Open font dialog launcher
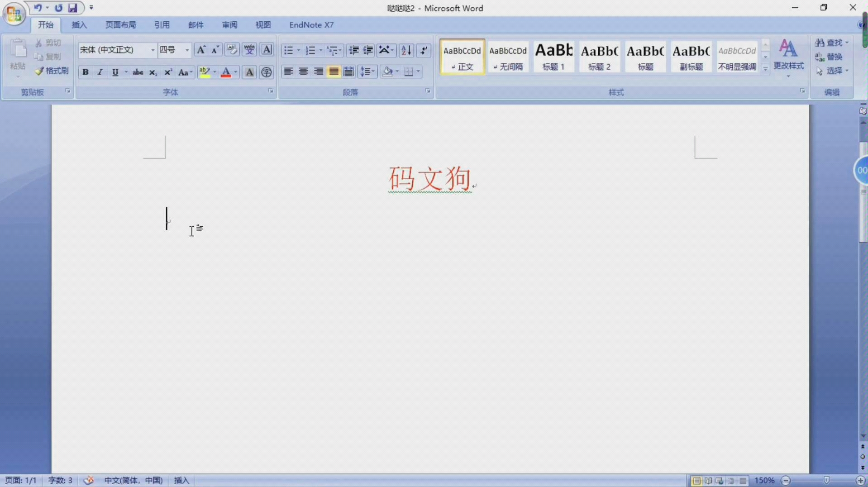868x487 pixels. (271, 91)
